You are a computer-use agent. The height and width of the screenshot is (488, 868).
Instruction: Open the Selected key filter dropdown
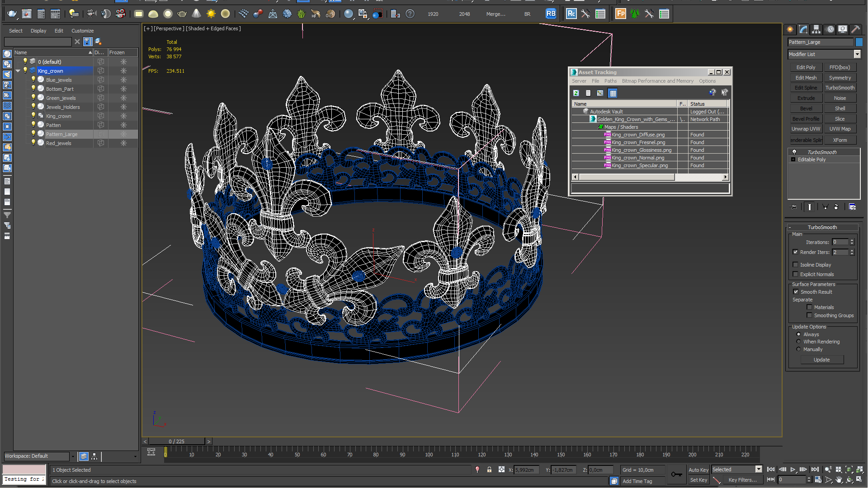(759, 469)
